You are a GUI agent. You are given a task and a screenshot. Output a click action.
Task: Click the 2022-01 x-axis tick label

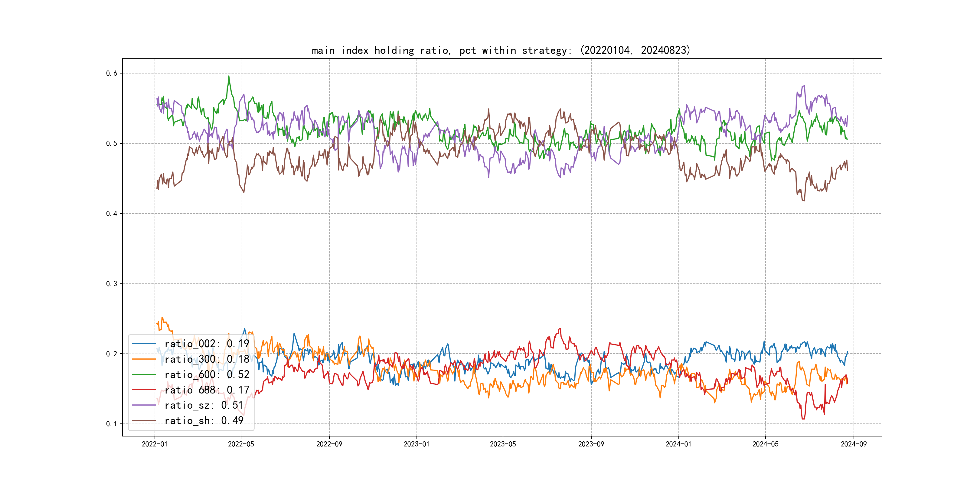tap(155, 444)
